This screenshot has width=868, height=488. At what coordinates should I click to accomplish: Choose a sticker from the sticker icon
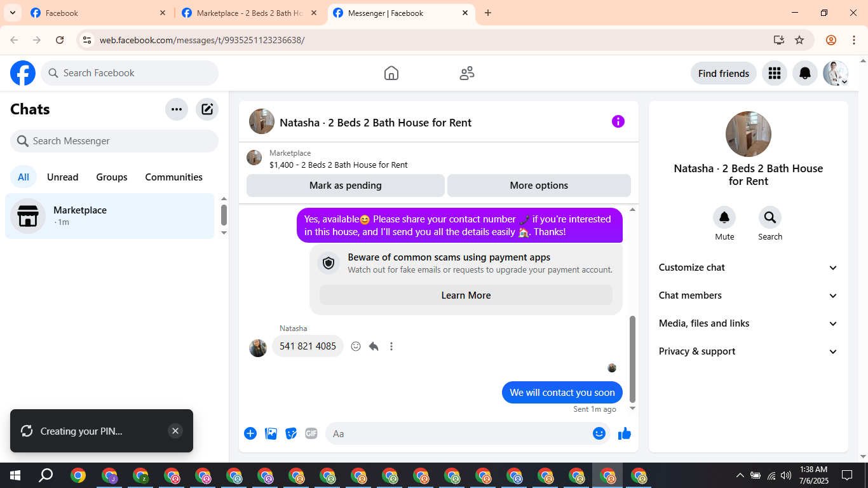tap(291, 433)
